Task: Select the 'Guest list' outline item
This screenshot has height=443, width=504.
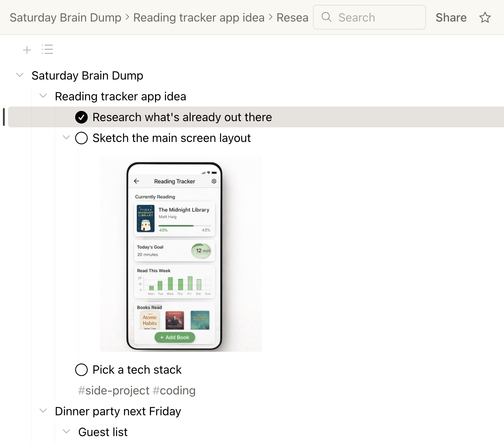Action: (x=103, y=432)
